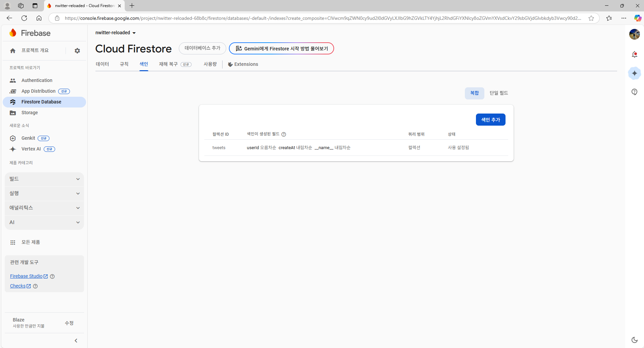Open the notifications bell icon
Image resolution: width=644 pixels, height=348 pixels.
pos(634,54)
